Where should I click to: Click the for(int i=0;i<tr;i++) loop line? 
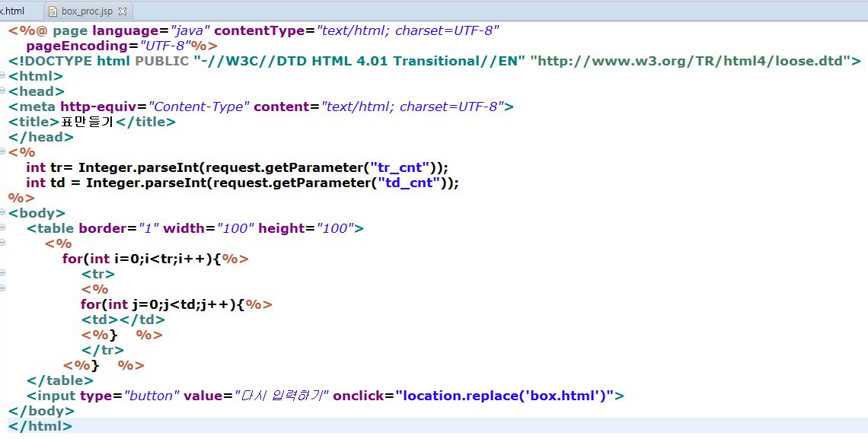[x=155, y=259]
